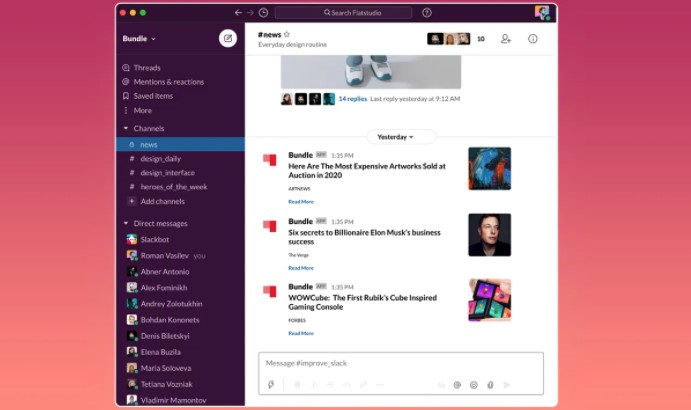Collapse the Channels section

click(126, 128)
